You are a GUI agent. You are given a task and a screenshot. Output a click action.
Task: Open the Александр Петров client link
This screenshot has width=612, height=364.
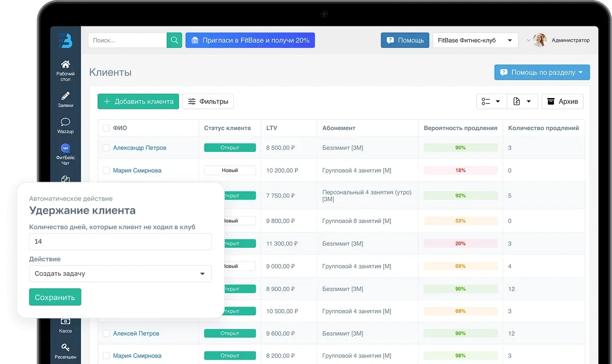click(x=139, y=148)
